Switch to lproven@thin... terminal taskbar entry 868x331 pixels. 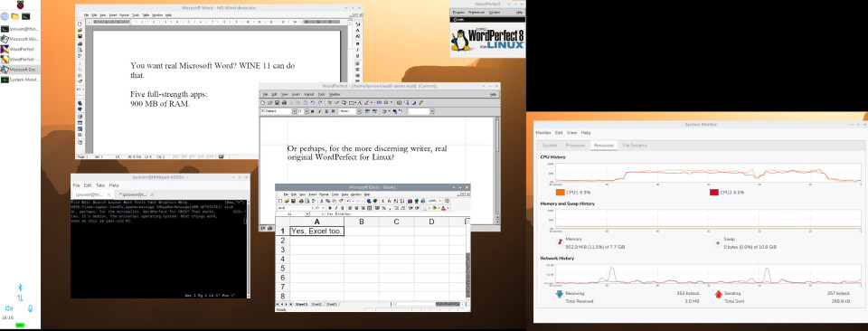point(21,29)
